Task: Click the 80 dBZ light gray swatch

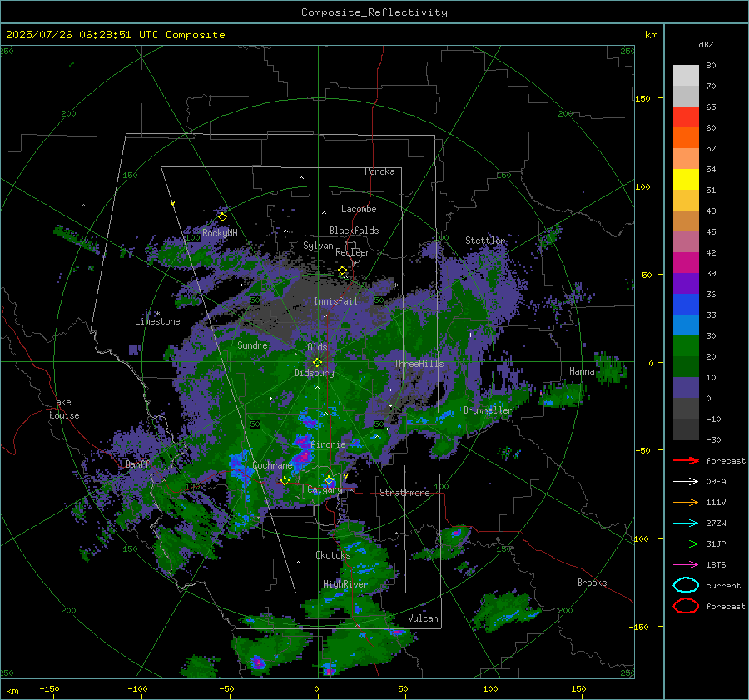Action: [686, 76]
